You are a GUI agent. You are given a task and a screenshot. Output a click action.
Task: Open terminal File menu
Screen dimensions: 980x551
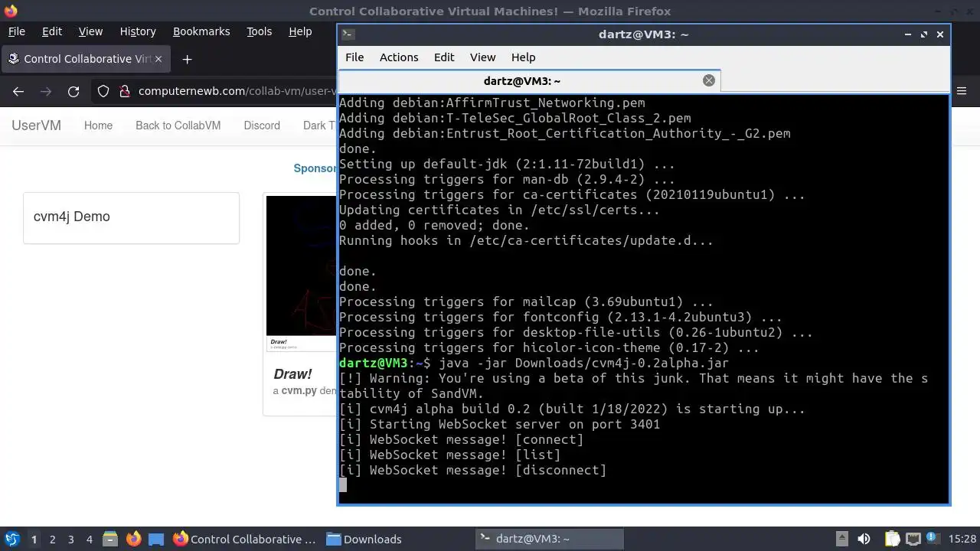tap(354, 57)
